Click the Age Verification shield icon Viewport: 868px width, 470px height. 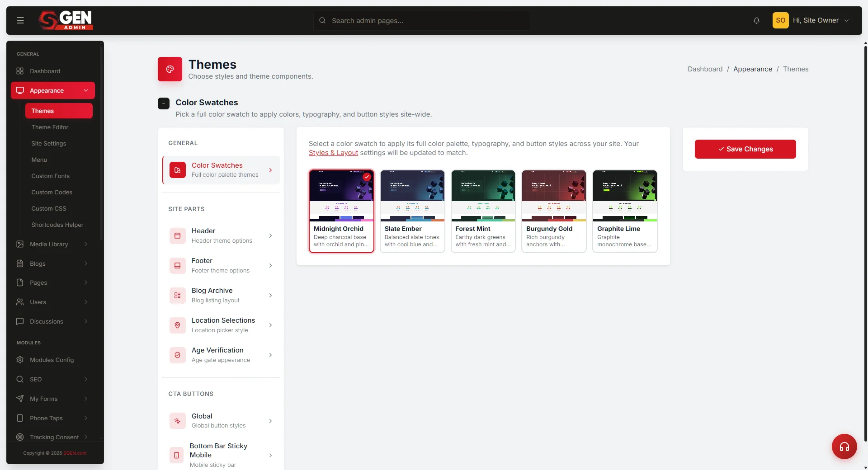(177, 355)
